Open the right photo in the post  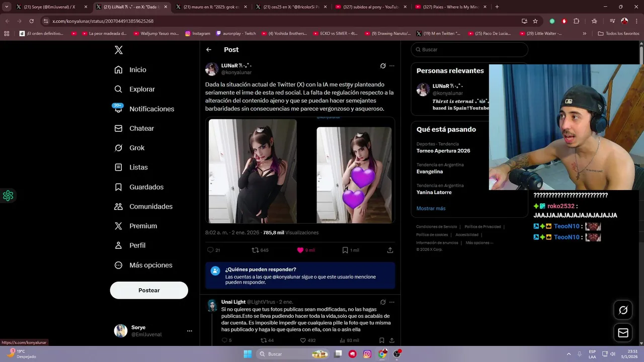click(354, 175)
